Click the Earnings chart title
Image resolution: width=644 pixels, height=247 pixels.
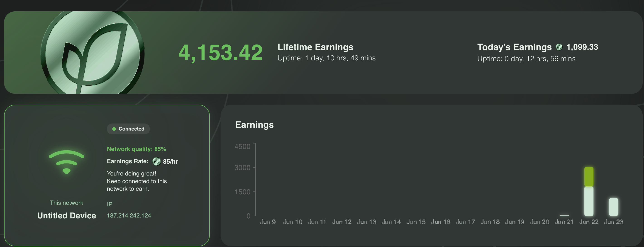(x=254, y=125)
